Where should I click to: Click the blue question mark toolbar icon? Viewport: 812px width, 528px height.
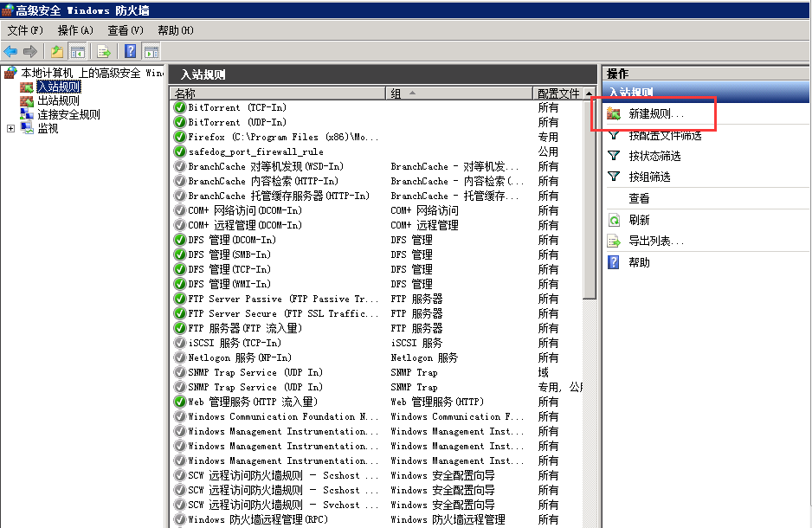tap(131, 51)
